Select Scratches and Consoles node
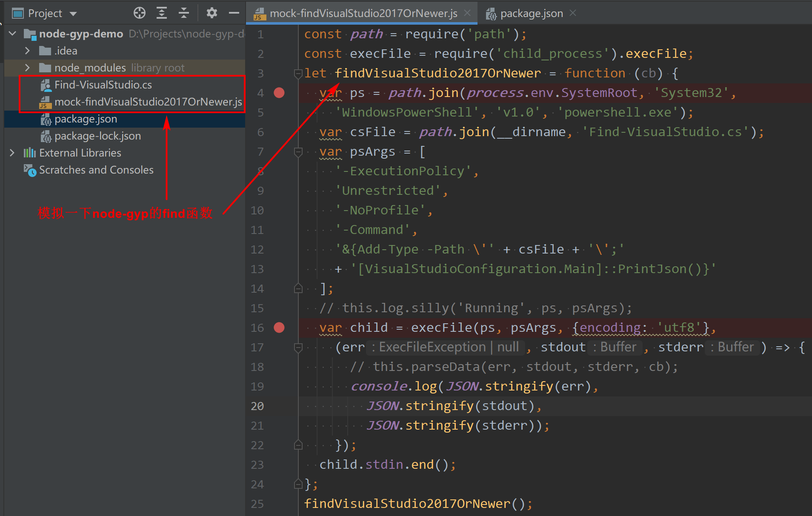The image size is (812, 516). 96,170
